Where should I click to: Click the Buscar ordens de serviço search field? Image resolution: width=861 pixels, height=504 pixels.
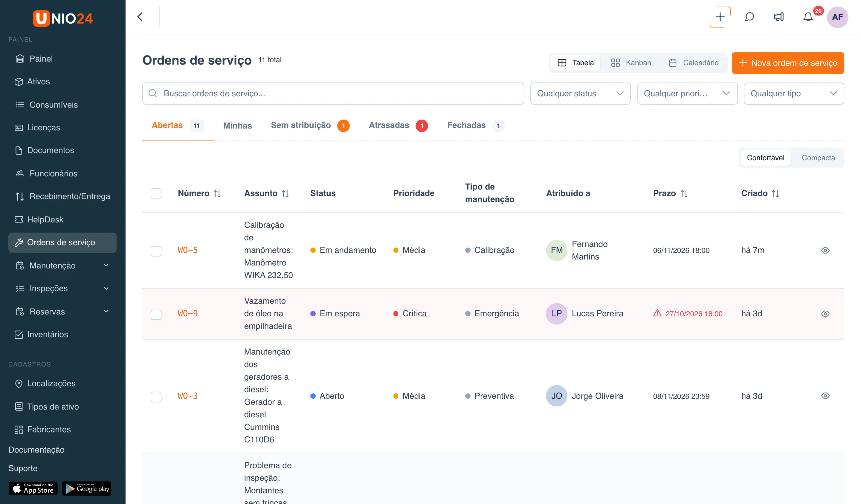click(x=333, y=94)
